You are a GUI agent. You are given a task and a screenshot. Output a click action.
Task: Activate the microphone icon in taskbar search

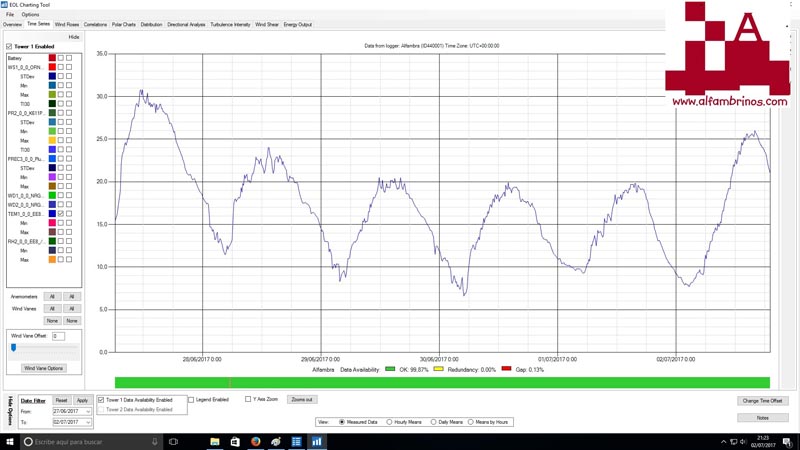(x=155, y=442)
